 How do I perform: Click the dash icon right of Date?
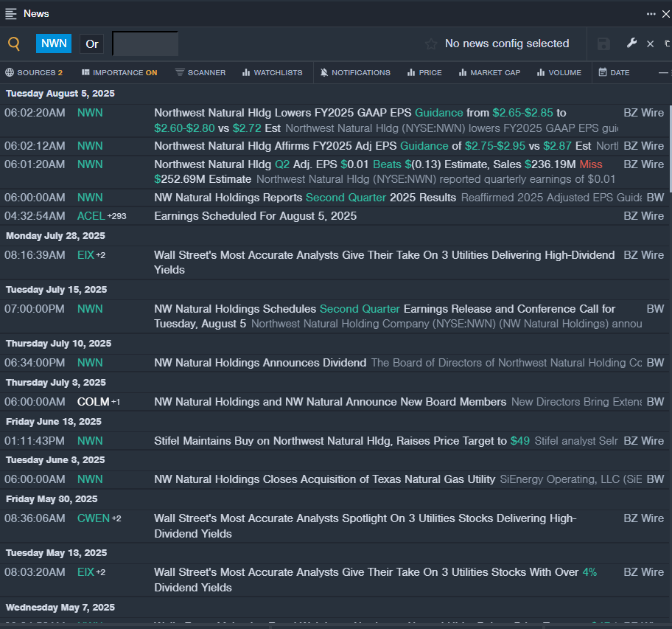663,72
